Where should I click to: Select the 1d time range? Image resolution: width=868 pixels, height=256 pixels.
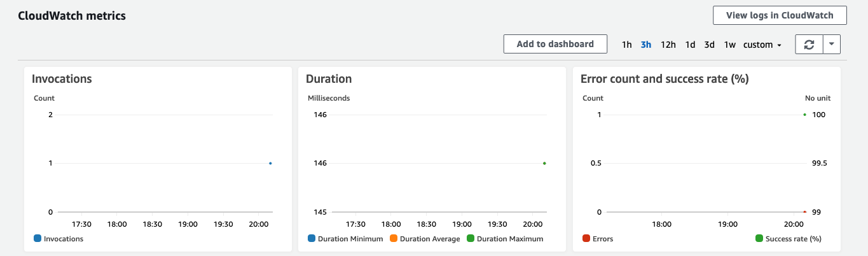coord(690,45)
